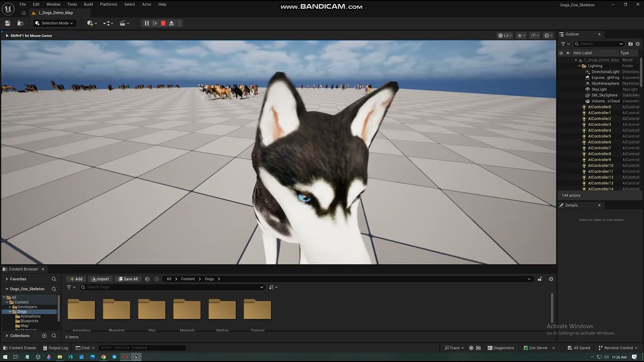Click the pinned star column in Outliner
The width and height of the screenshot is (644, 362).
pos(568,53)
